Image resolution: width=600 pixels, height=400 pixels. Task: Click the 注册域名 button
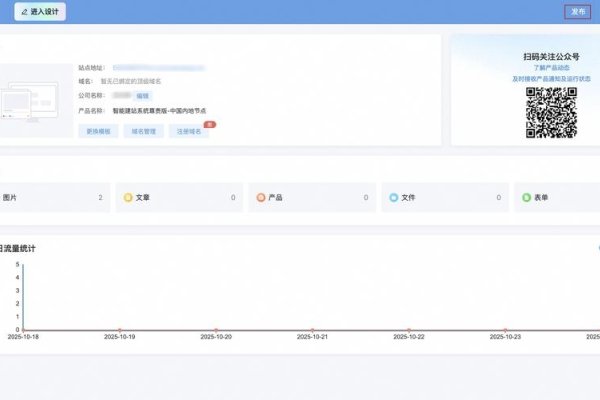tap(189, 131)
